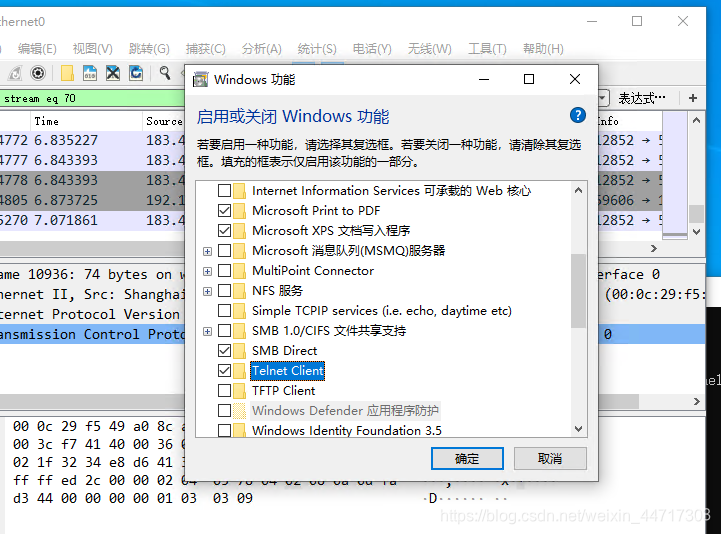Open the display filter history dropdown arrow

(x=603, y=98)
